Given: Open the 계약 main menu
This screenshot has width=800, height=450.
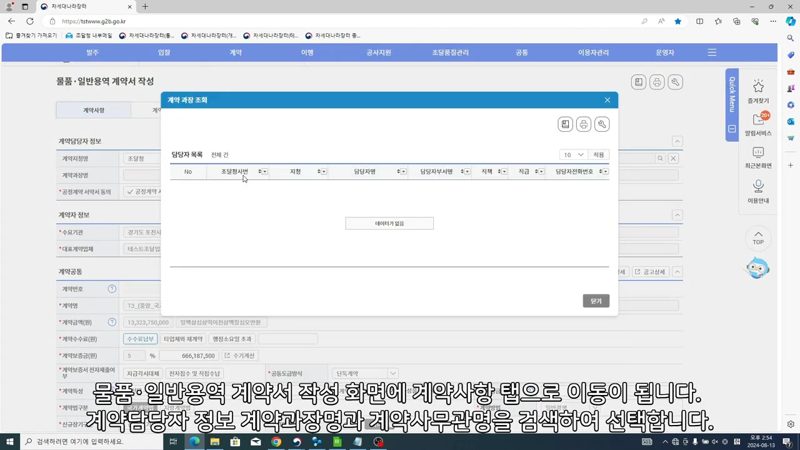Looking at the screenshot, I should 235,53.
